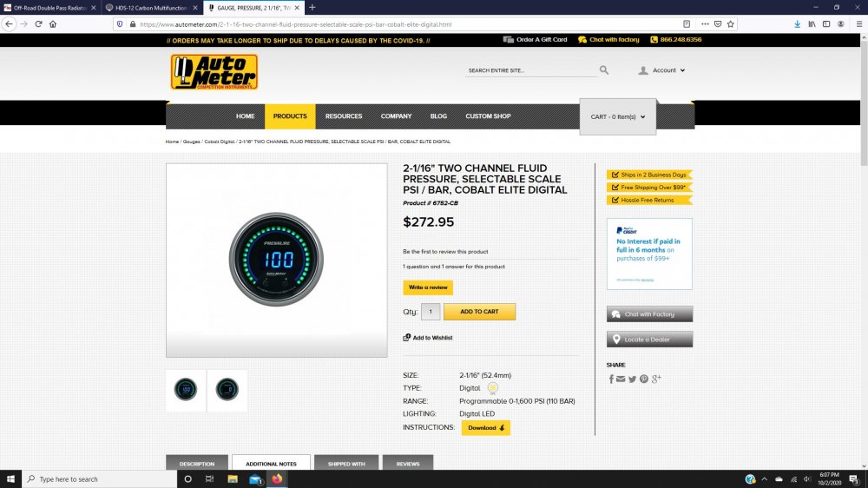Share product via Facebook icon
The width and height of the screenshot is (868, 488).
tap(611, 379)
